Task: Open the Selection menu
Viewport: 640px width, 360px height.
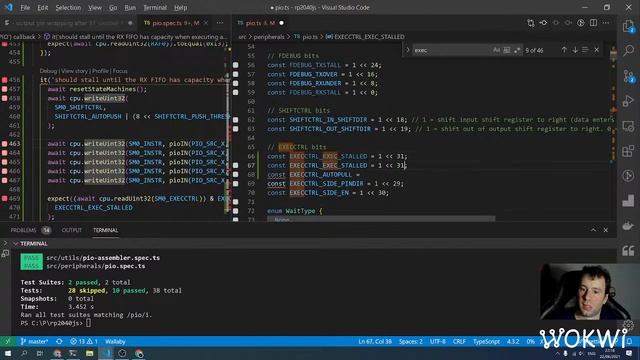Action: coord(68,8)
